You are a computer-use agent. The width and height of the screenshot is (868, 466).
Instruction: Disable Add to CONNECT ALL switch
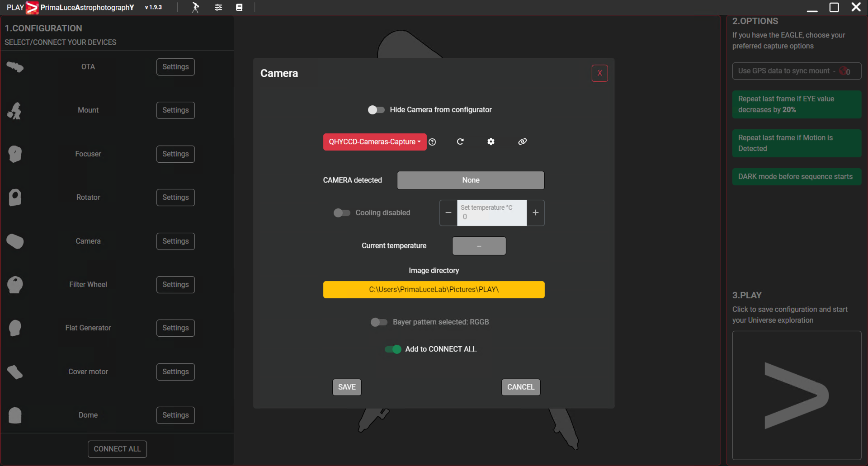(x=393, y=349)
